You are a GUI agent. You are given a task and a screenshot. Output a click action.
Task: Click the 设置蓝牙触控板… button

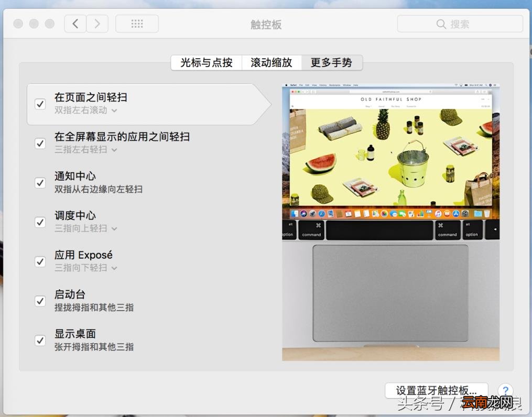[x=436, y=391]
